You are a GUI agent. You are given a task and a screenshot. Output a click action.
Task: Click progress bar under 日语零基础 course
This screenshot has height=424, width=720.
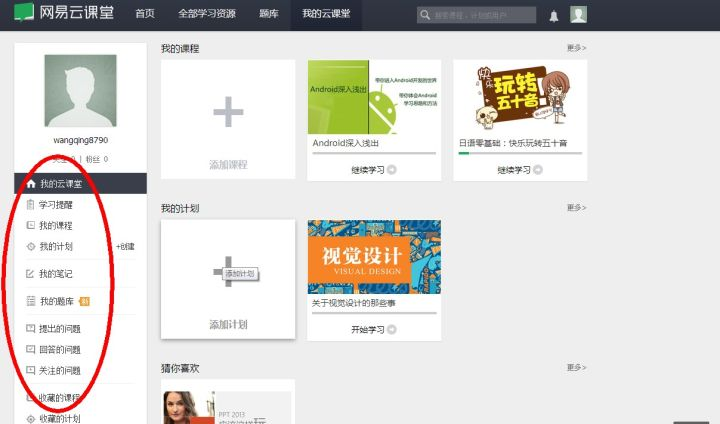point(520,153)
